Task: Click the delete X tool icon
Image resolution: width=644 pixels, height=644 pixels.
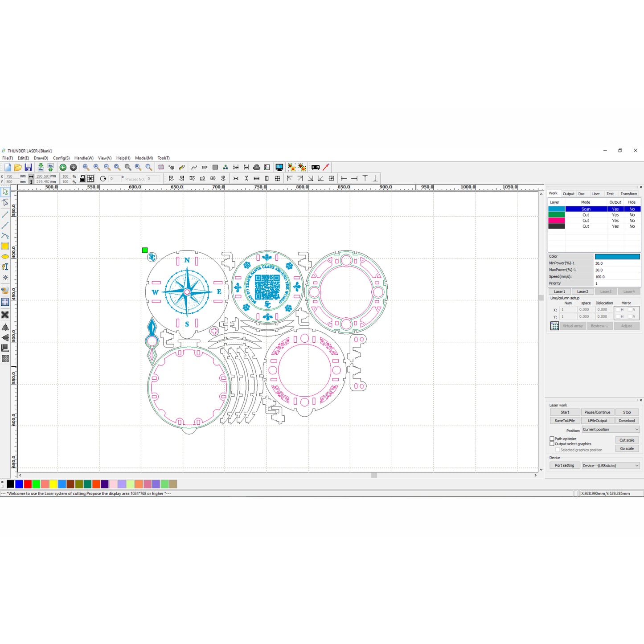Action: [5, 315]
